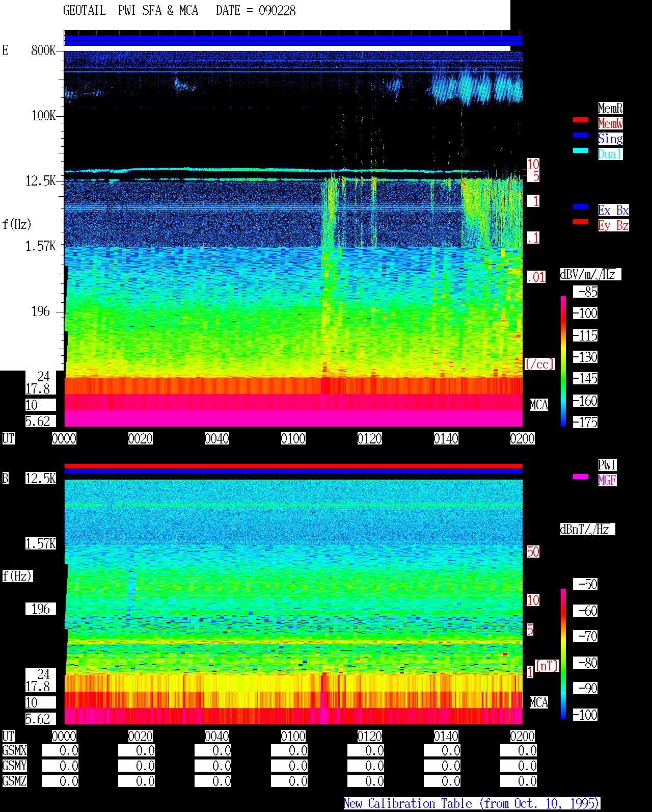Click the red swatch beside Ey Bz

coord(581,222)
